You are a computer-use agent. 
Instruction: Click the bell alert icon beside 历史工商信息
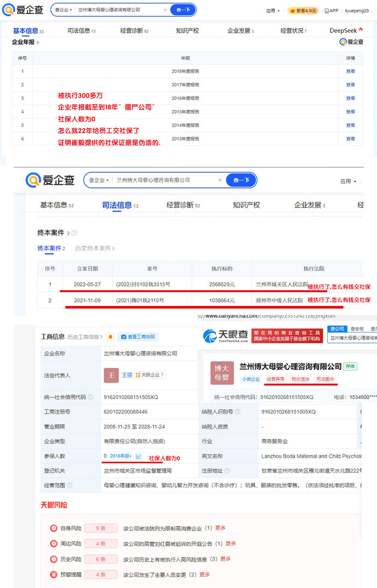tap(110, 337)
